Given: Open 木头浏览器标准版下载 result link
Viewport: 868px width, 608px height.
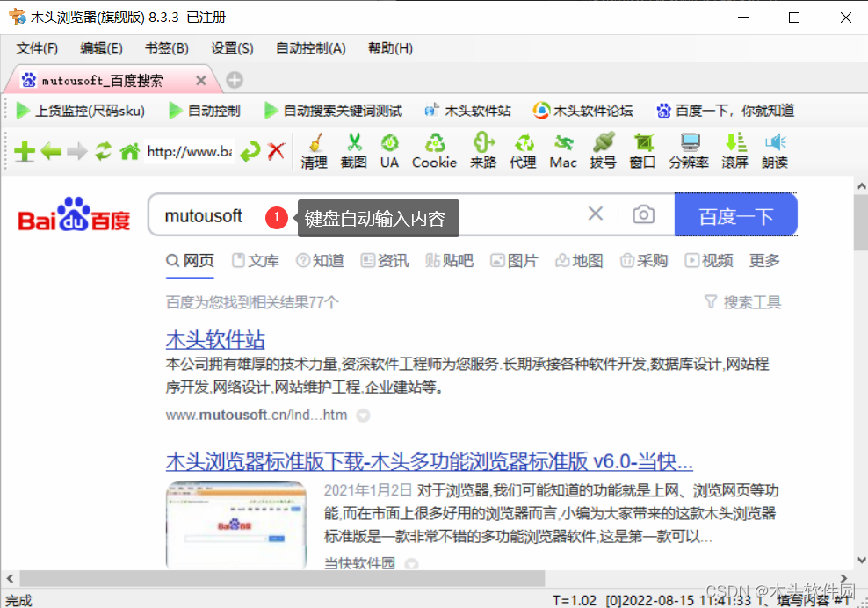Looking at the screenshot, I should pos(429,461).
